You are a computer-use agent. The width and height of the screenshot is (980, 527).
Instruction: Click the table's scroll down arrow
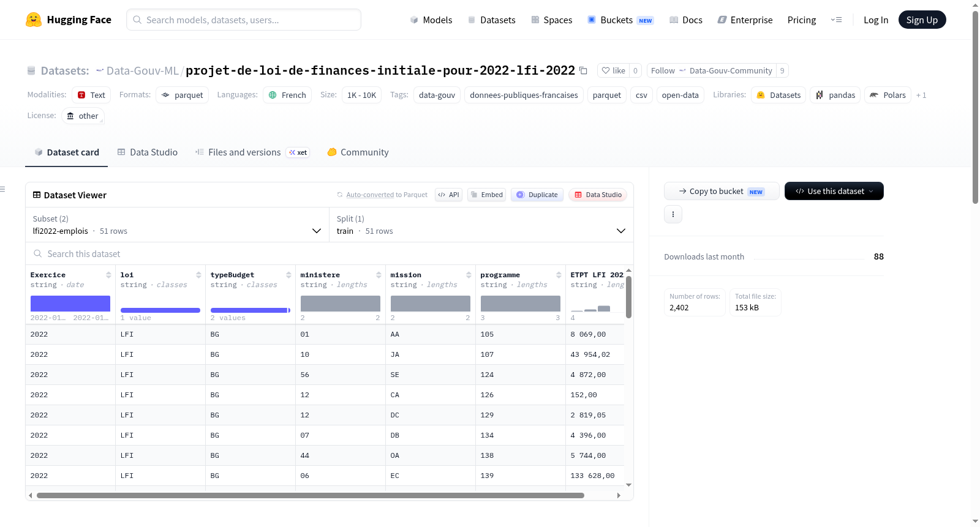[628, 485]
